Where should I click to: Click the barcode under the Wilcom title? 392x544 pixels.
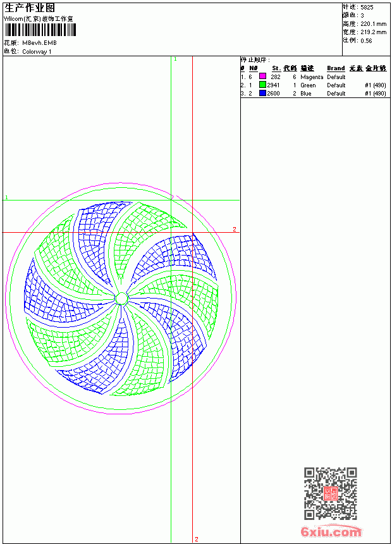(40, 30)
